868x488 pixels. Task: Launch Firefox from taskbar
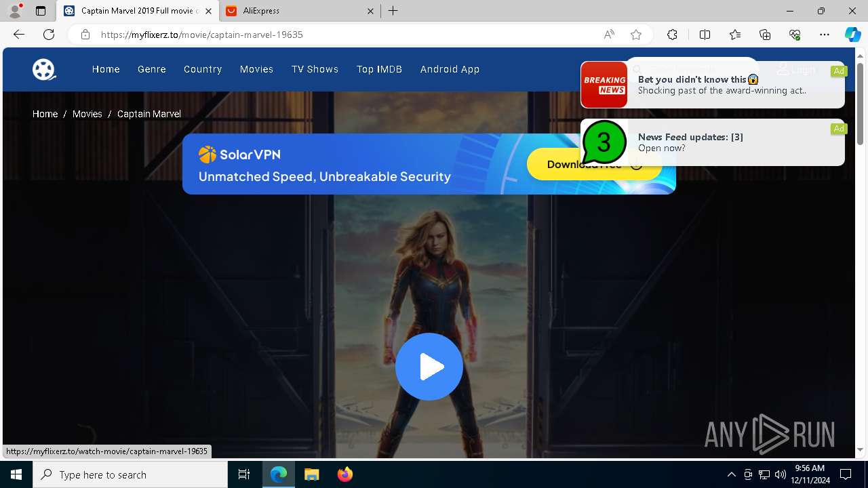[x=344, y=474]
